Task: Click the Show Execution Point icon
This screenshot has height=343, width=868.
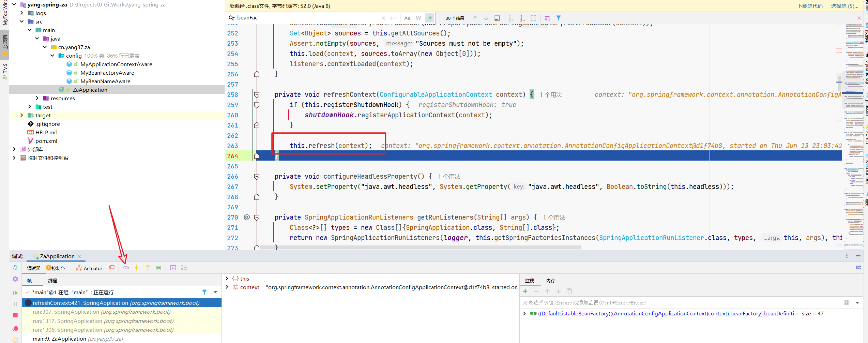Action: [x=112, y=268]
